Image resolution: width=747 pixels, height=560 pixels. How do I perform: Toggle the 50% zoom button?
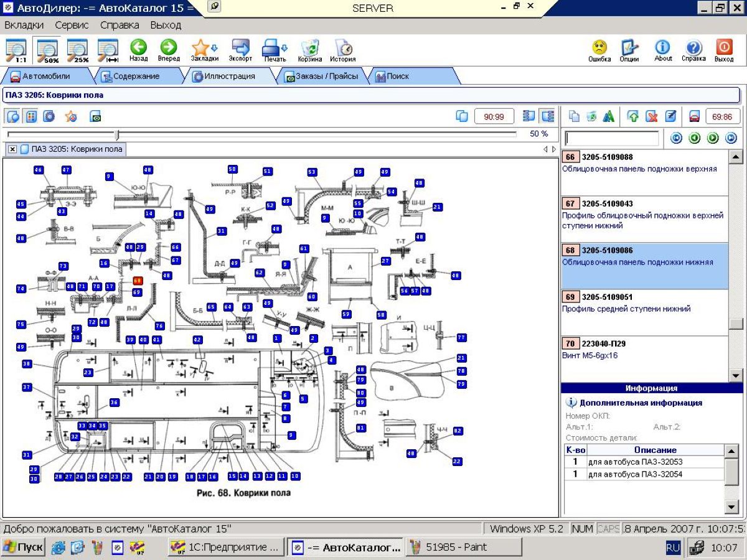[x=47, y=50]
